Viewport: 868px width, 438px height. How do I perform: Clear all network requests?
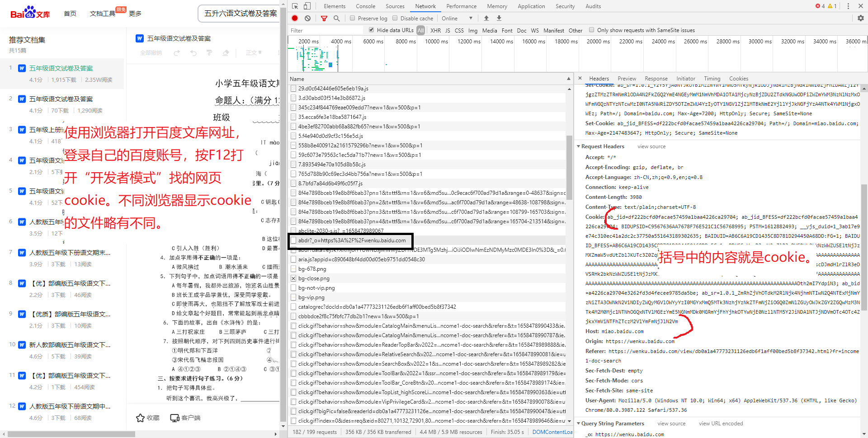click(x=307, y=18)
